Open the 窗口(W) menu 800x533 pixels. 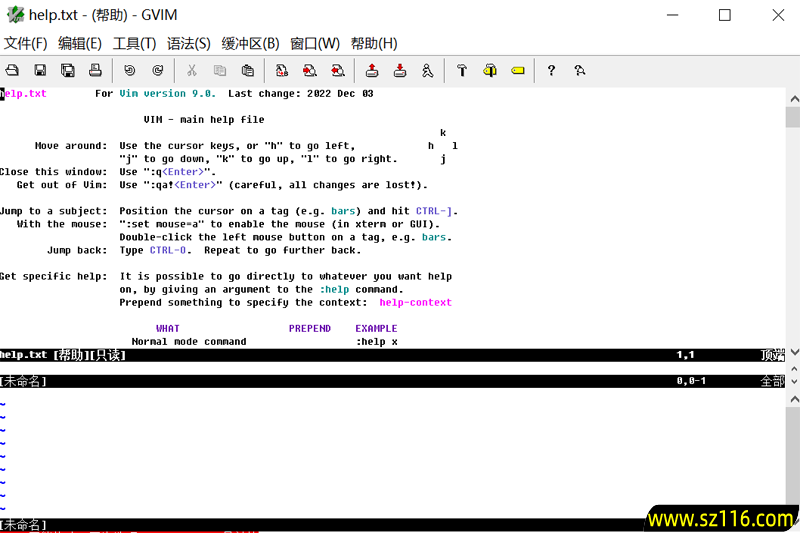[x=315, y=43]
